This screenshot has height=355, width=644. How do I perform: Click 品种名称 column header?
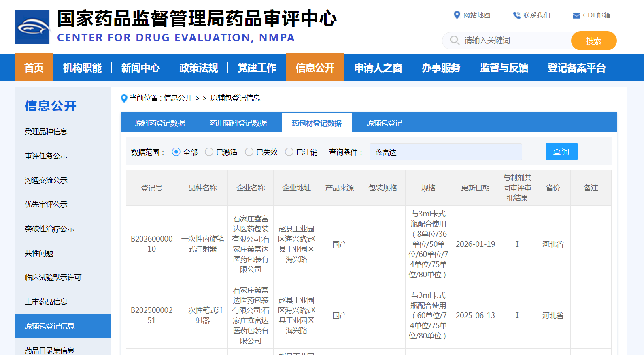coord(202,188)
